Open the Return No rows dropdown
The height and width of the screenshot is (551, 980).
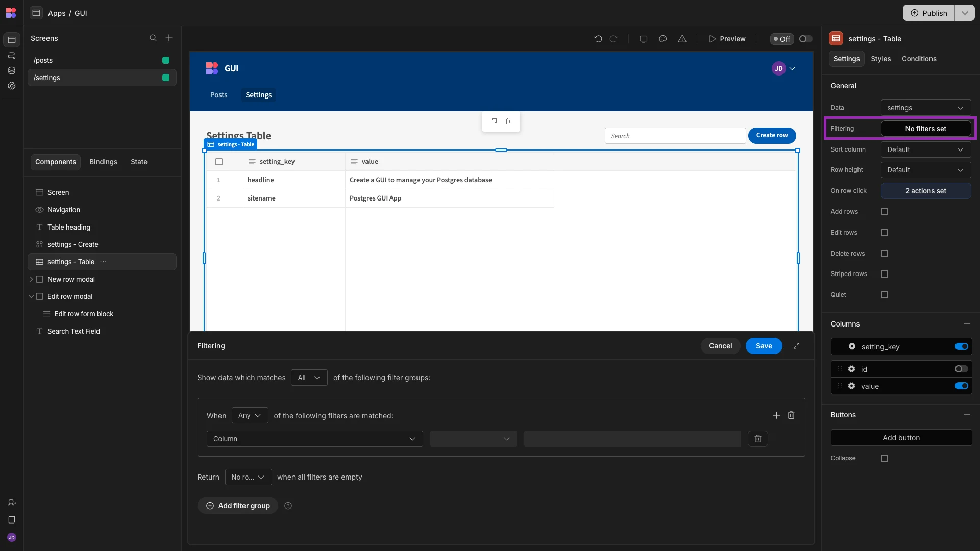[x=248, y=477]
